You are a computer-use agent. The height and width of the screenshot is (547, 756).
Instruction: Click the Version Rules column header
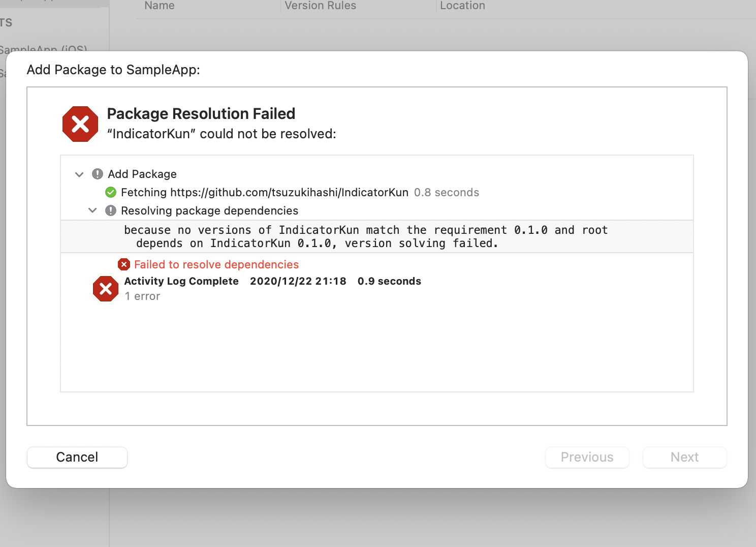tap(320, 6)
